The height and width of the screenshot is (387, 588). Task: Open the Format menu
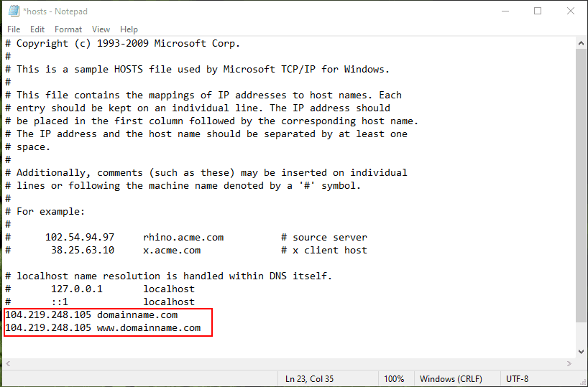(x=68, y=29)
